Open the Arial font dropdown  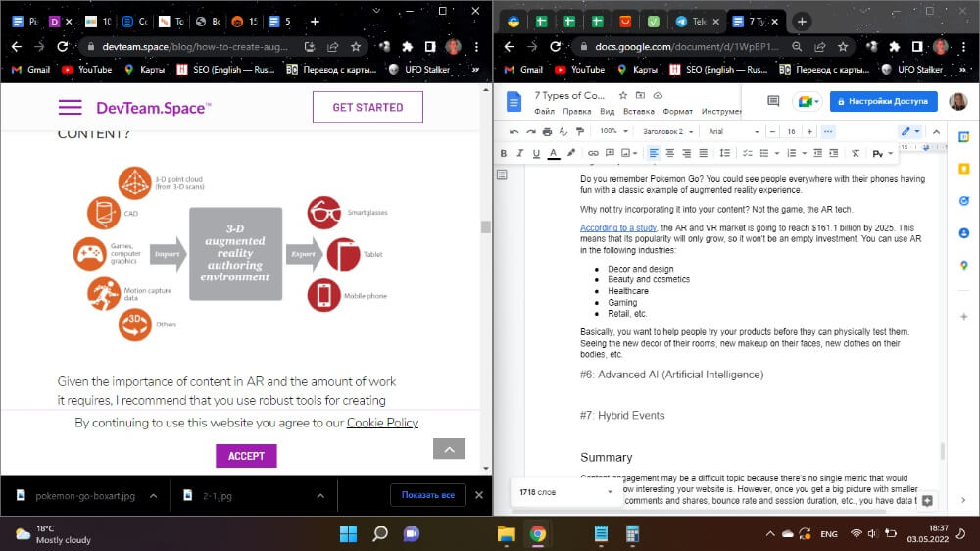pos(733,131)
